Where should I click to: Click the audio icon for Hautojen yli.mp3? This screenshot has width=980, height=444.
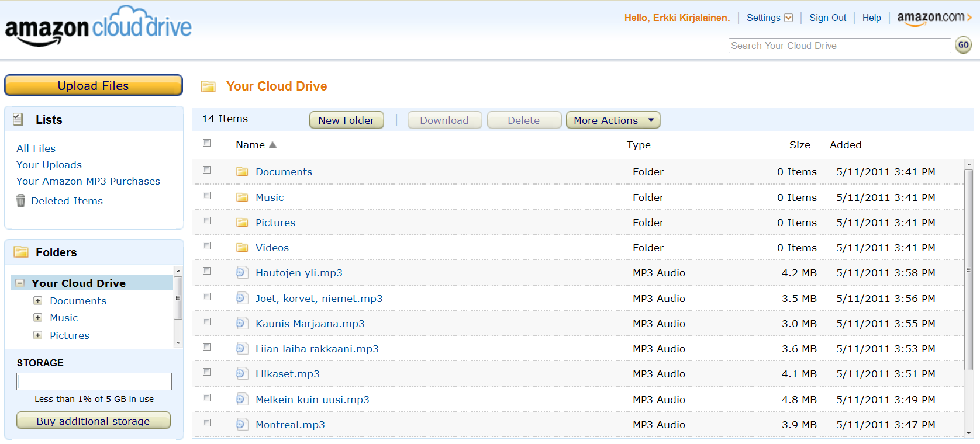click(x=241, y=272)
